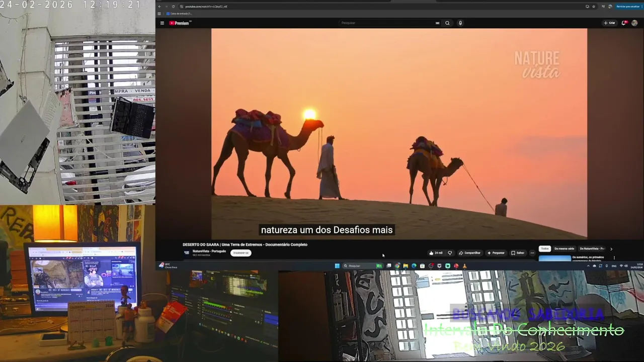Open the YouTube notifications bell
The image size is (644, 362).
pyautogui.click(x=624, y=23)
